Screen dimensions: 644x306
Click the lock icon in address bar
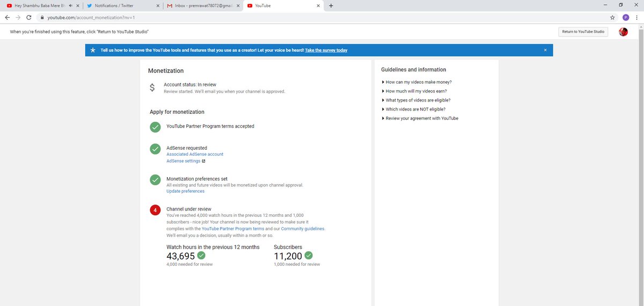(42, 17)
